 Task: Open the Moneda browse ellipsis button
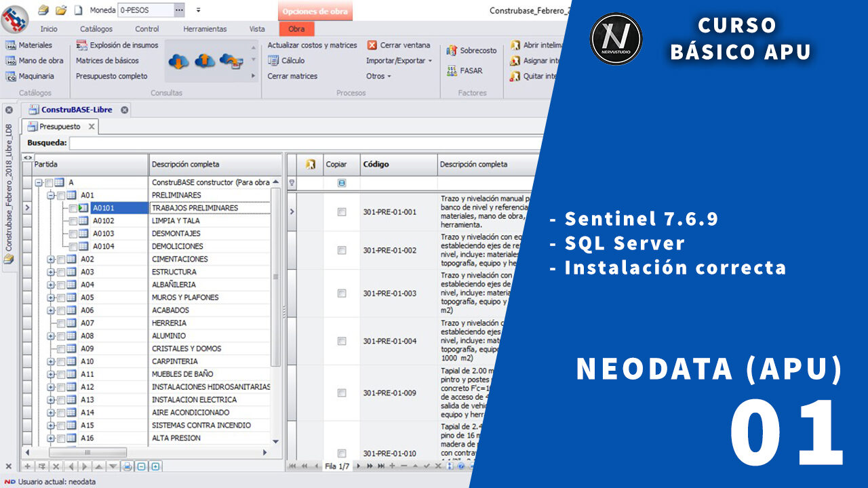click(179, 10)
